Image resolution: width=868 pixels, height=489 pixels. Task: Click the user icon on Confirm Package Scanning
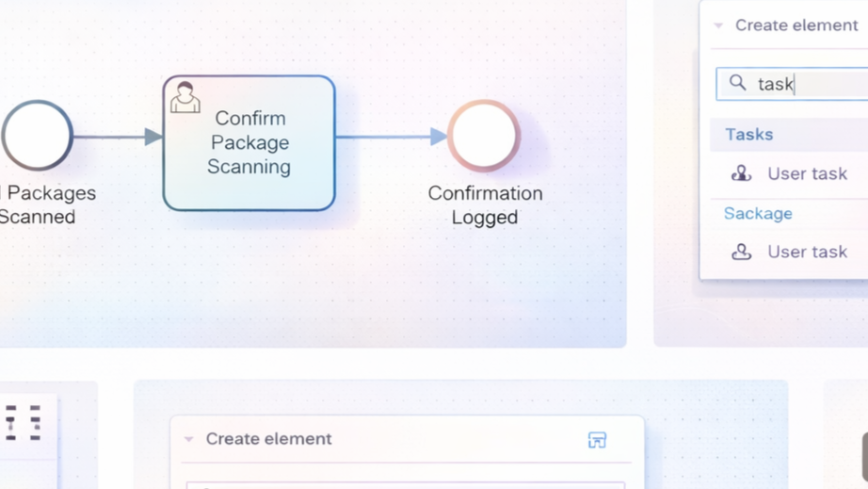point(185,97)
